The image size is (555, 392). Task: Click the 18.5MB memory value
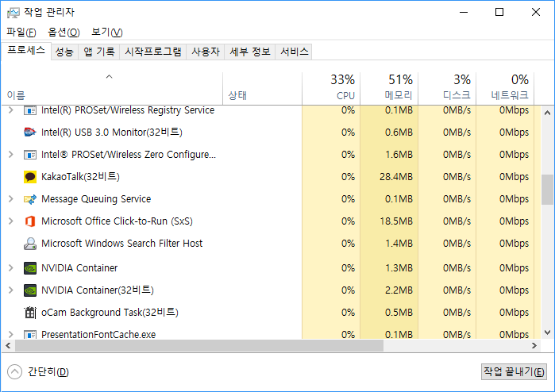coord(396,221)
